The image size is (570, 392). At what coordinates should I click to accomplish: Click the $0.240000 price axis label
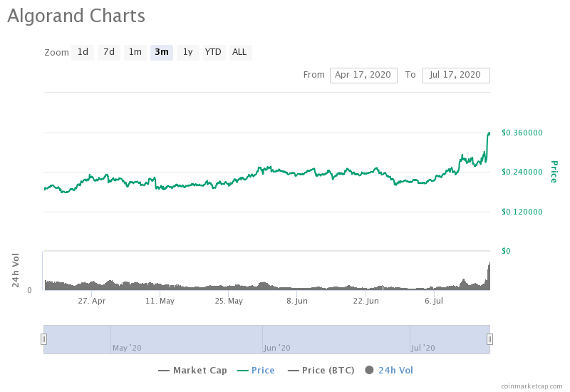pyautogui.click(x=522, y=172)
